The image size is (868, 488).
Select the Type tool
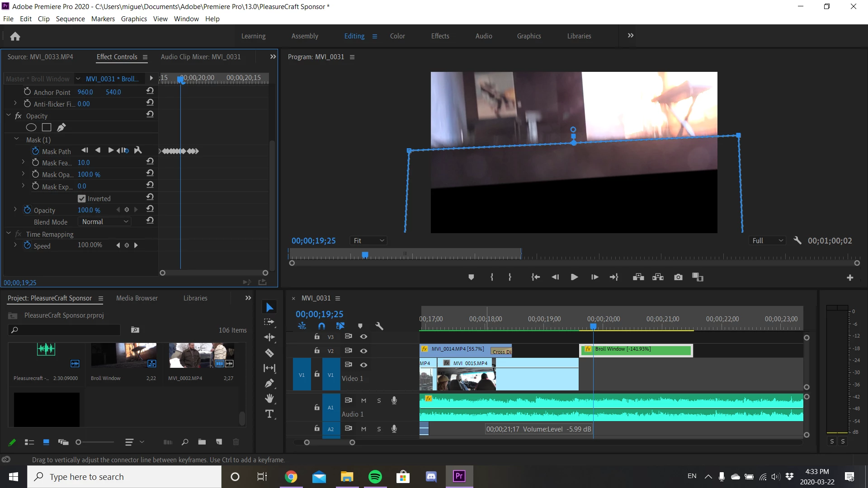269,414
